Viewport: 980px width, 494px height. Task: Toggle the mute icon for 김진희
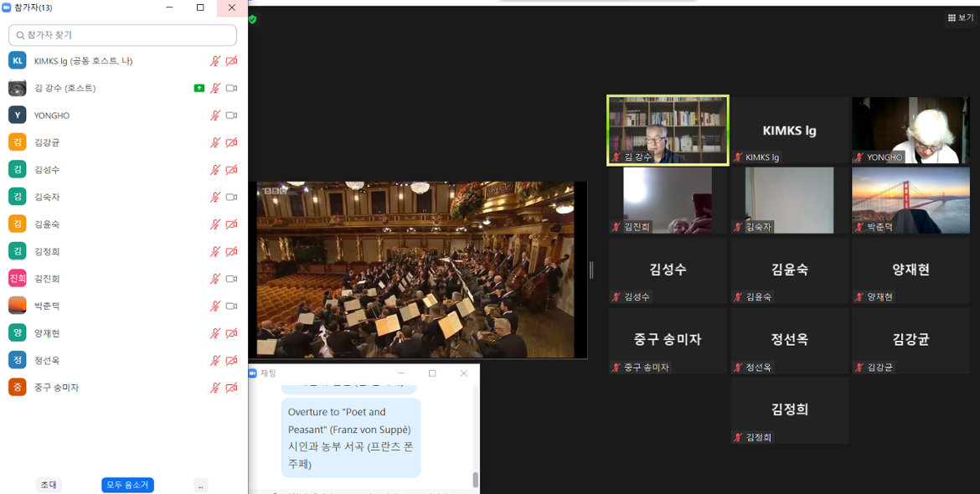215,279
